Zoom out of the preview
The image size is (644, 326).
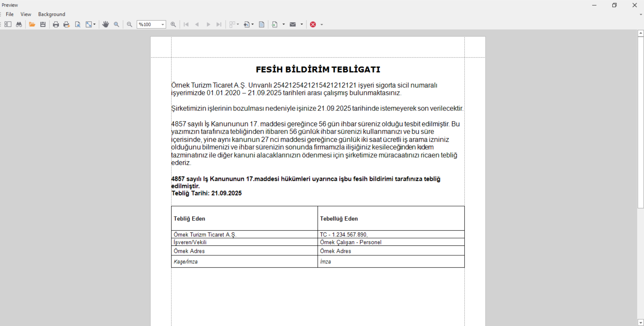129,24
